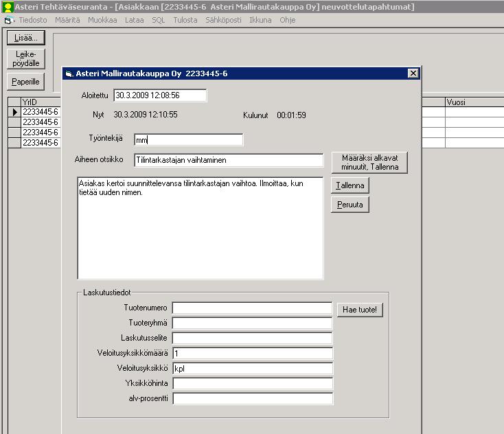Open the Muokkaa menu

click(x=102, y=20)
